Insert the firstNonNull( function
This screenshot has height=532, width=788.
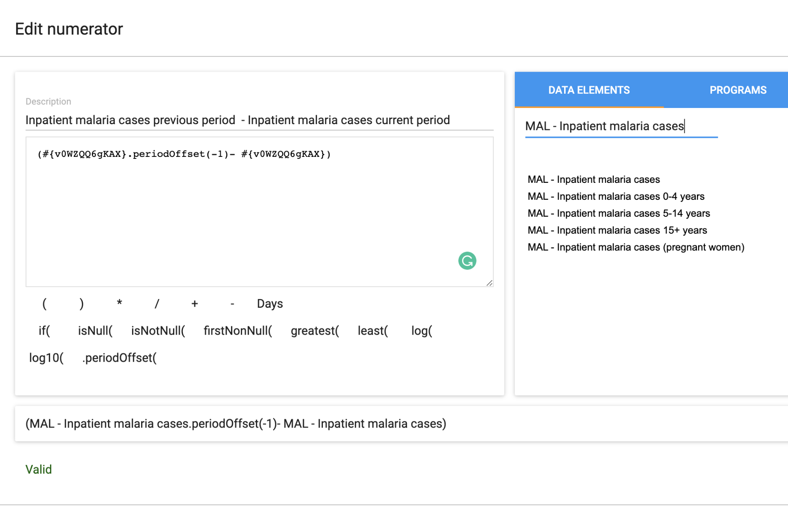(238, 331)
